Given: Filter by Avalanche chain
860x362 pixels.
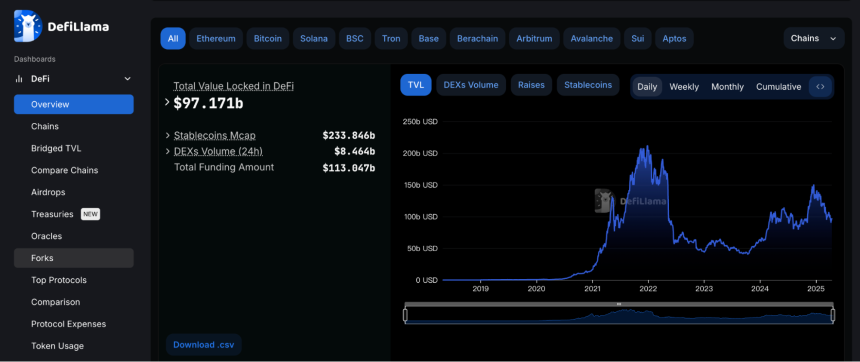Looking at the screenshot, I should [x=592, y=38].
